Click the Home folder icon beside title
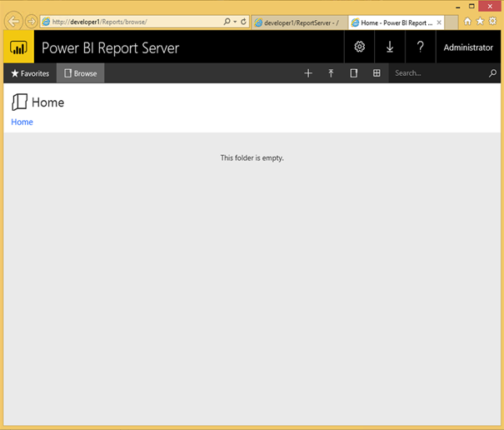This screenshot has height=430, width=504. click(x=19, y=102)
